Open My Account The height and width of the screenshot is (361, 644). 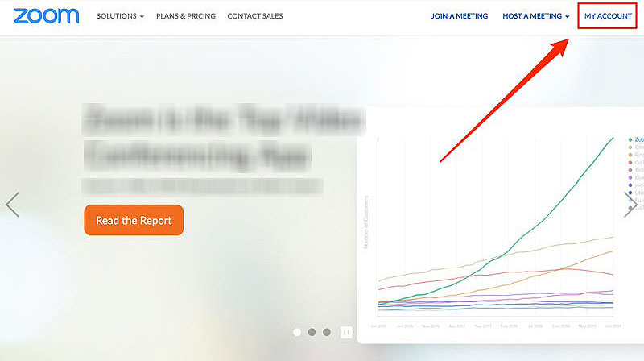[608, 16]
